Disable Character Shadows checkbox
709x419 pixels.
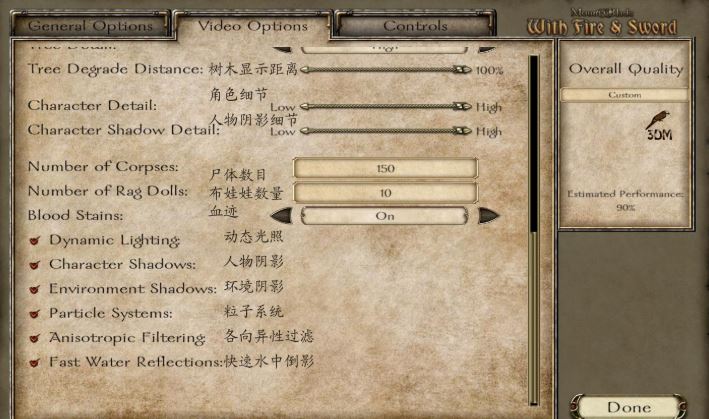pyautogui.click(x=34, y=265)
